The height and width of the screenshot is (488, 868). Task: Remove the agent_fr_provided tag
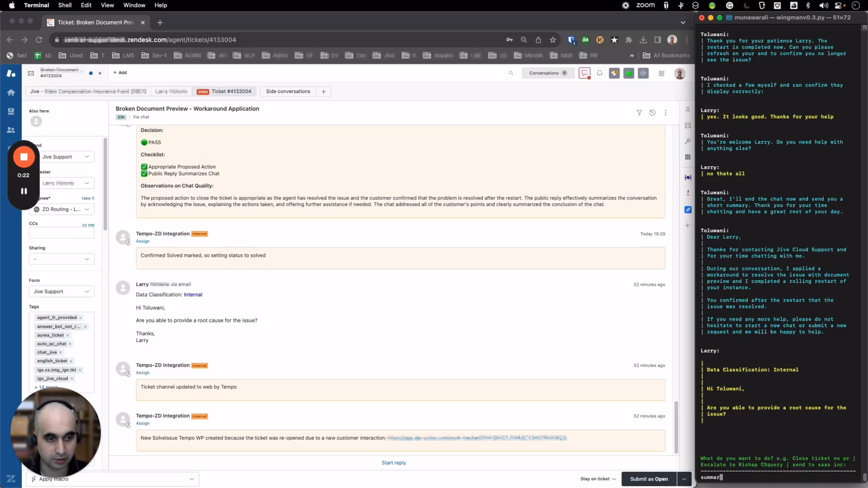[81, 318]
